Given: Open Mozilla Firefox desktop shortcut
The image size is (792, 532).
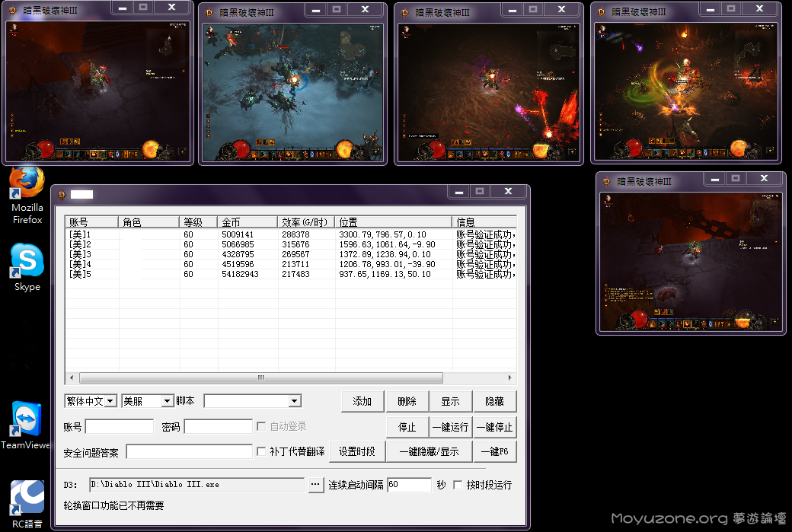Looking at the screenshot, I should pyautogui.click(x=27, y=196).
